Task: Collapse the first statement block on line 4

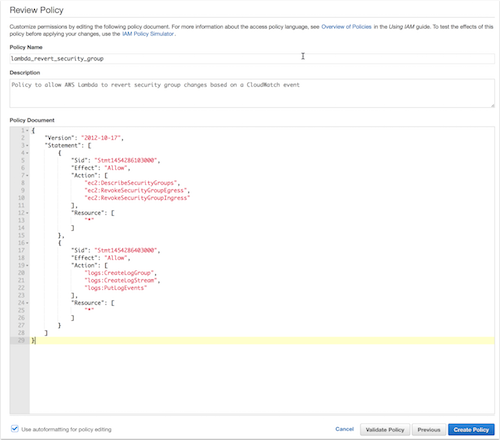Action: [27, 153]
